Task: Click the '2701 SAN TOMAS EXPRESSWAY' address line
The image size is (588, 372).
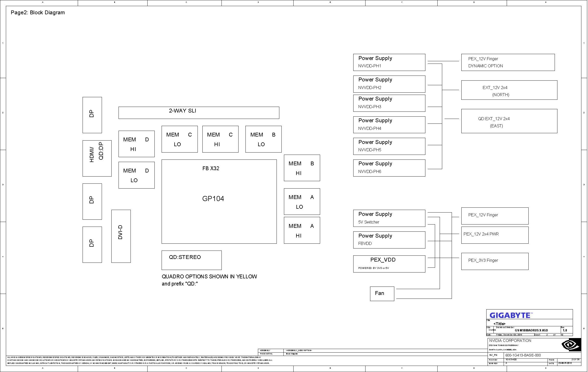Action: 503,345
